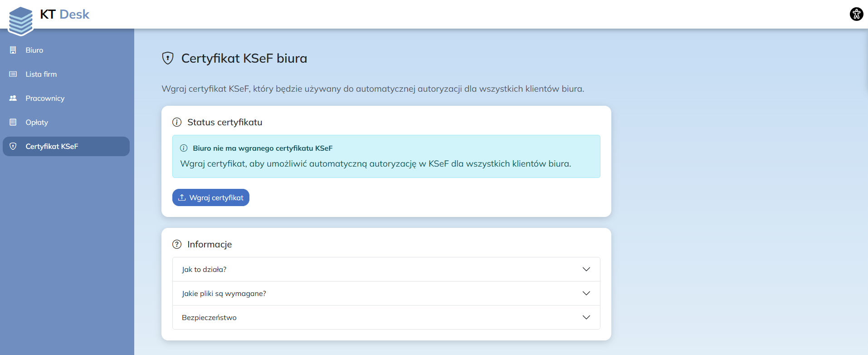Screen dimensions: 868x355
Task: Click the shield icon beside page title
Action: click(x=168, y=58)
